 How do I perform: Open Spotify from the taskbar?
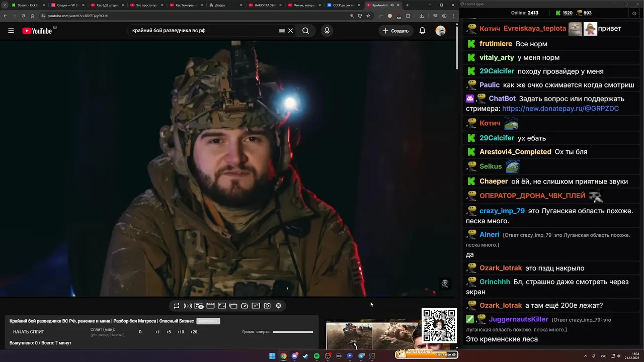(x=316, y=356)
